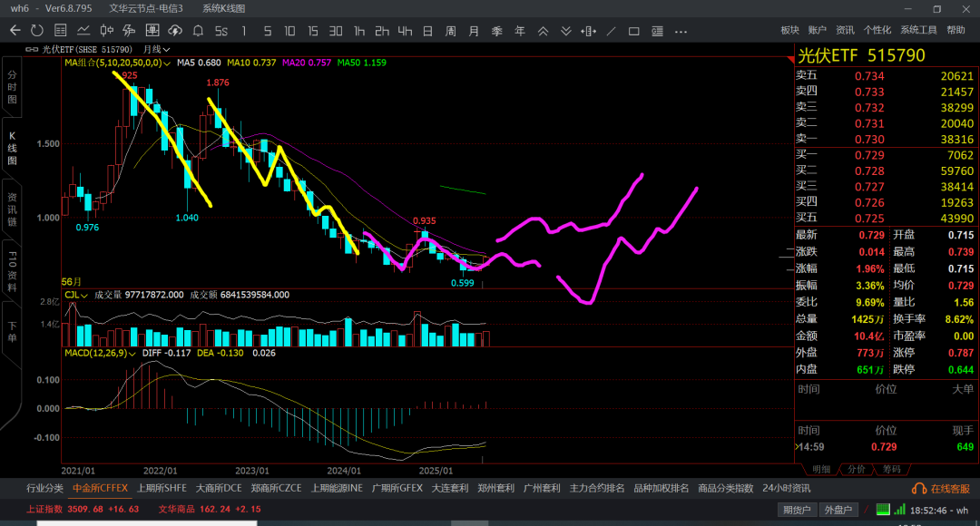This screenshot has height=526, width=980.
Task: Select the 行业分类 bottom tab
Action: [x=45, y=489]
